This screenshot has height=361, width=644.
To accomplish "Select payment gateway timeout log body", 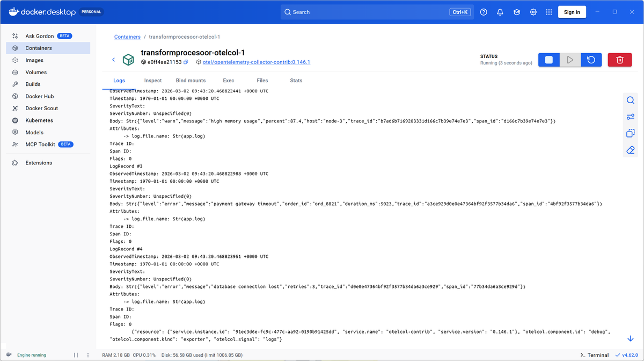I will tap(356, 204).
